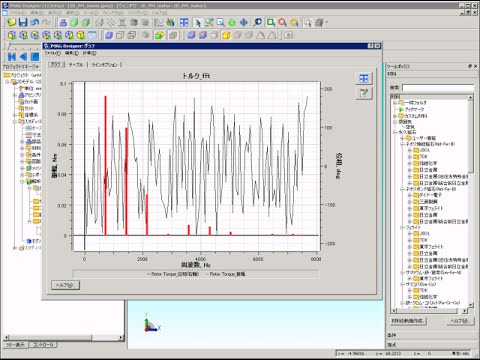Open the third menu in graph window
The height and width of the screenshot is (360, 480).
point(89,53)
